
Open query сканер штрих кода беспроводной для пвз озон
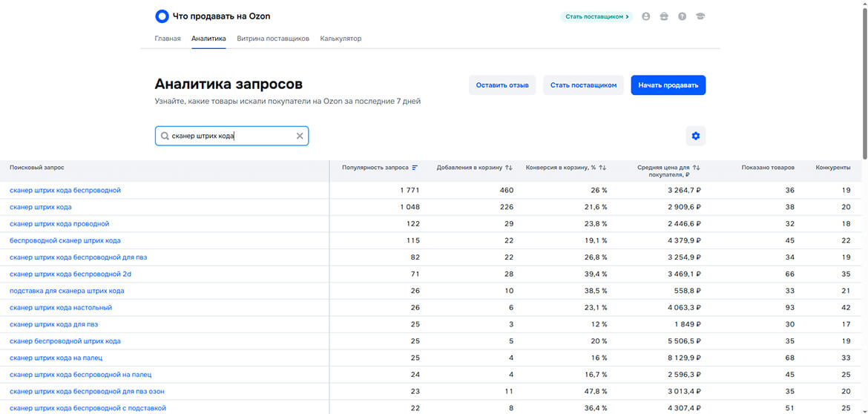coord(87,391)
